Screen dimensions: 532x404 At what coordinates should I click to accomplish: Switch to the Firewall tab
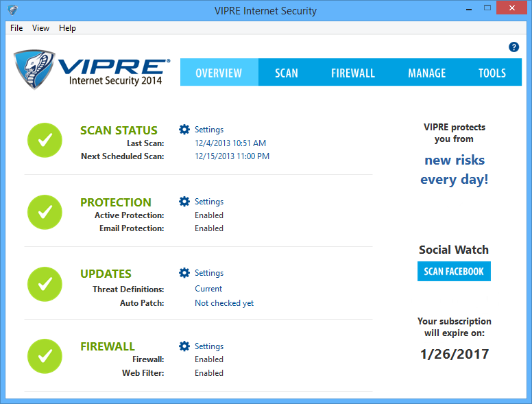353,73
